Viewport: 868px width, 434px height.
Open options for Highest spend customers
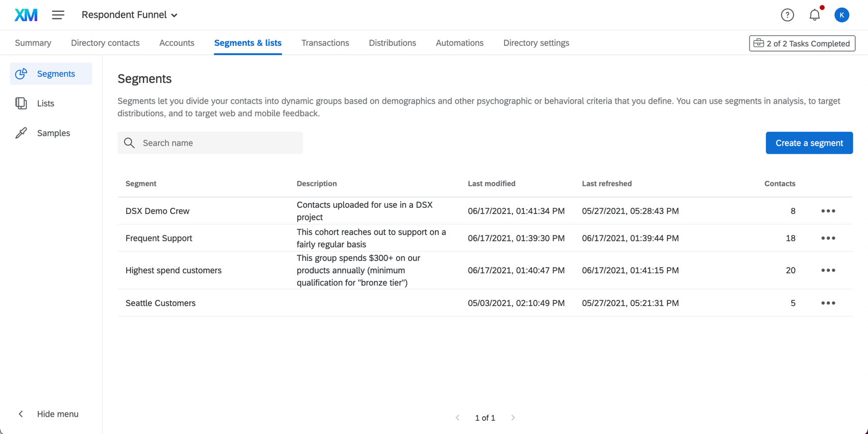[828, 270]
